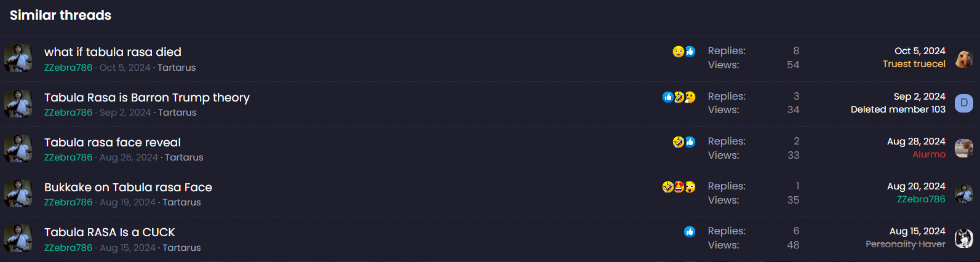Click like reaction on "Is a CUCK" thread
Image resolution: width=980 pixels, height=262 pixels.
tap(689, 232)
